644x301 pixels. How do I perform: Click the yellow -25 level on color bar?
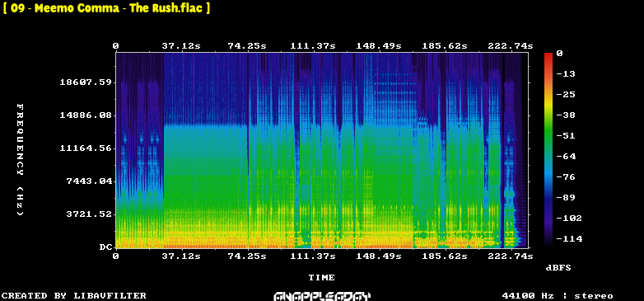click(x=548, y=96)
